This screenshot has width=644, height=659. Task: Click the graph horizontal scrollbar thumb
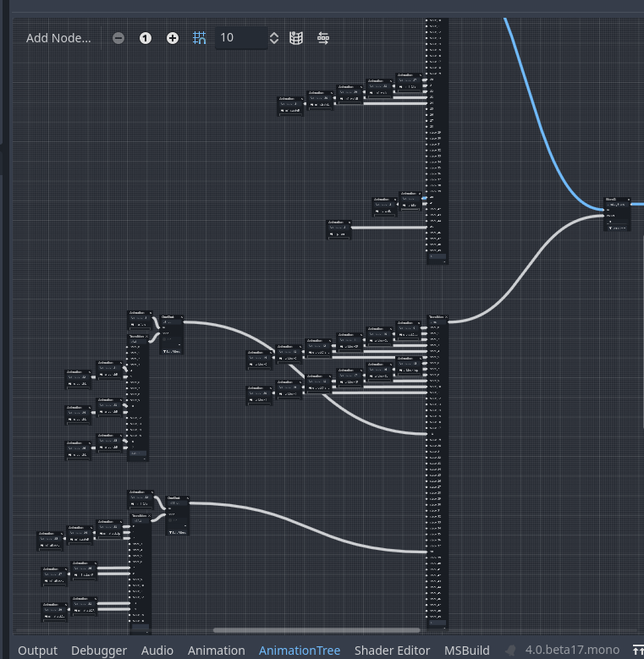click(316, 630)
